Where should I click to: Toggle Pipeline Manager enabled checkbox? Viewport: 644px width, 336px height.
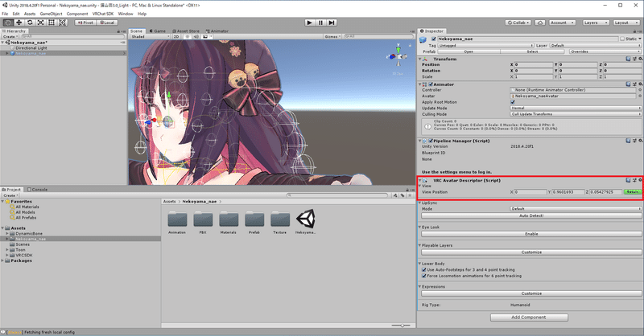(431, 141)
